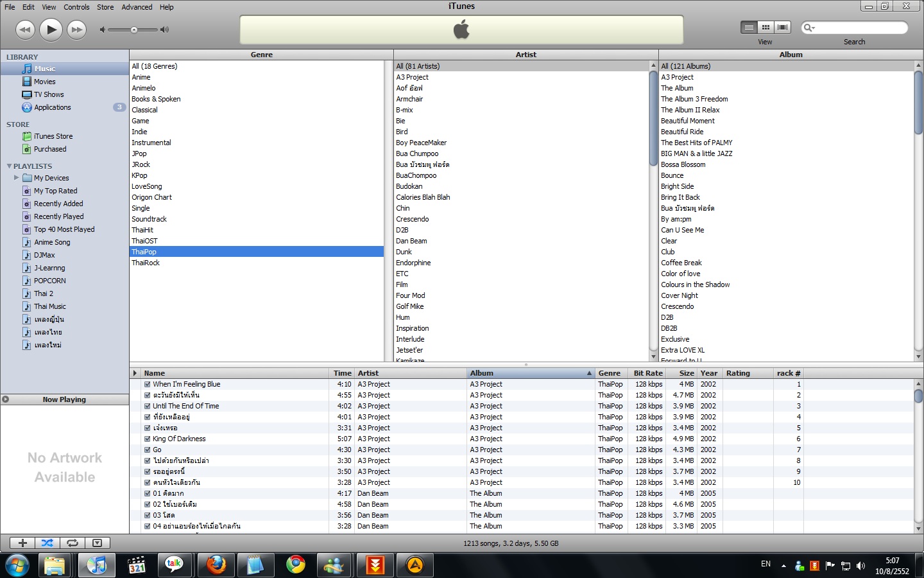Uncheck the song named 'Go'
Image resolution: width=924 pixels, height=578 pixels.
tap(148, 450)
